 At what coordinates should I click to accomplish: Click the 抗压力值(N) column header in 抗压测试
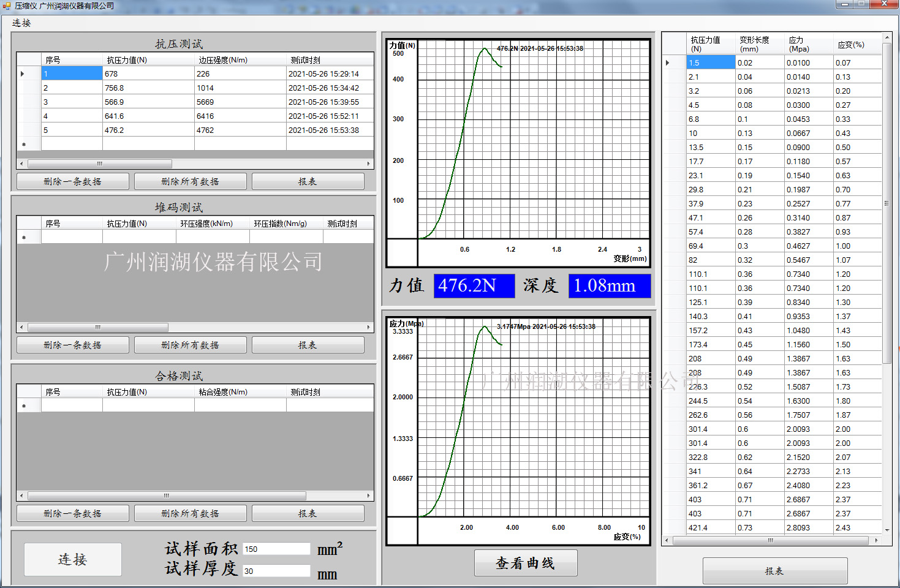click(148, 60)
